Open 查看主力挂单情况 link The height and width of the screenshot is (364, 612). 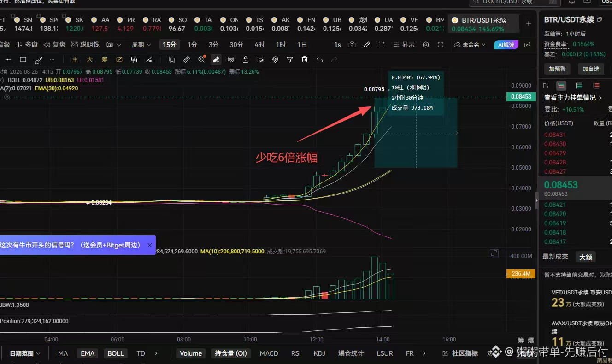pyautogui.click(x=573, y=98)
